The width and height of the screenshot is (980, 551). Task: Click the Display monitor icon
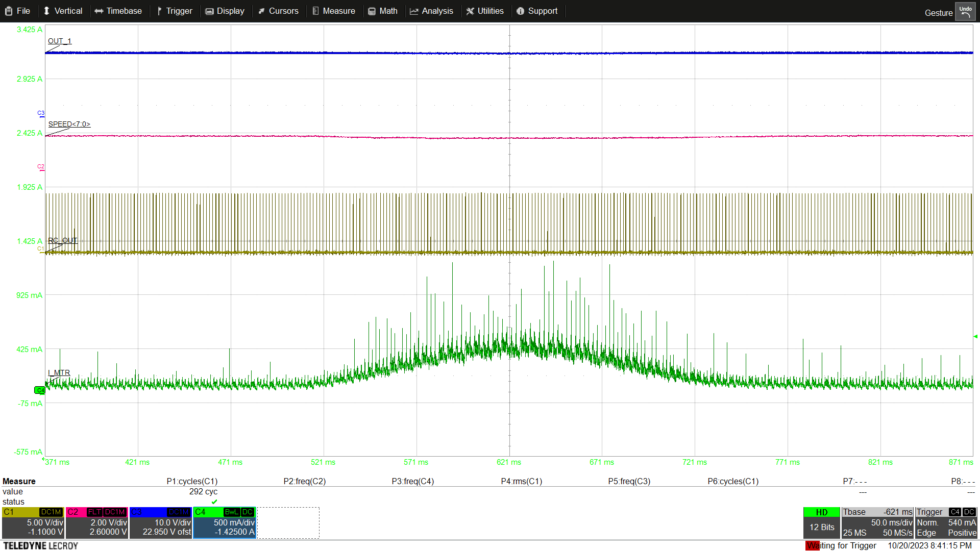[209, 11]
